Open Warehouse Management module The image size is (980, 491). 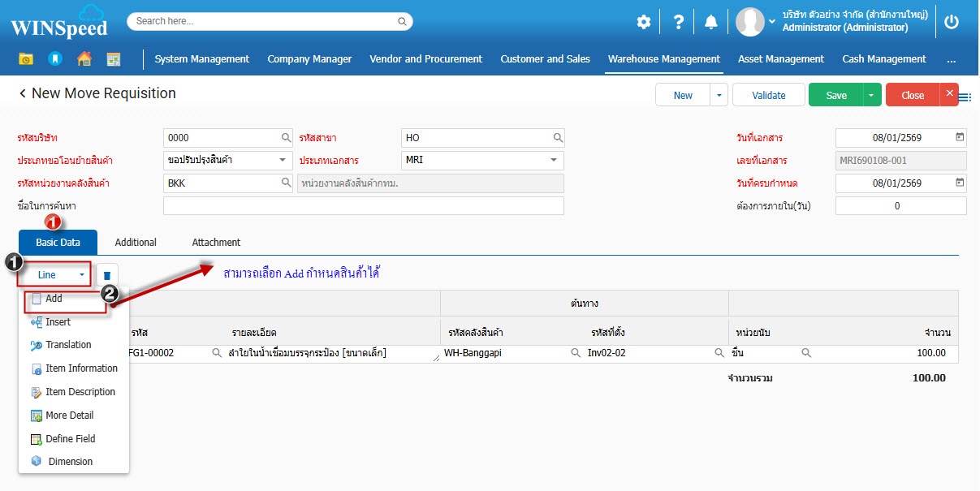pos(663,58)
